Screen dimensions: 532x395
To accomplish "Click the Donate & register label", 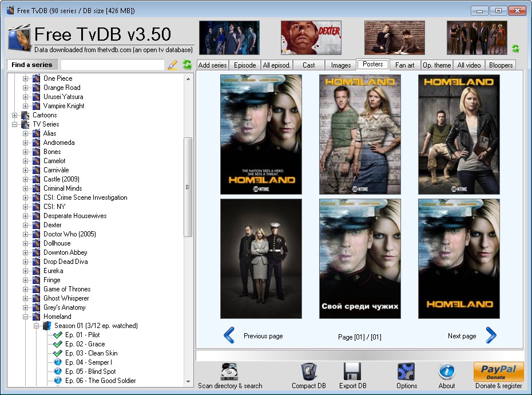I will tap(498, 386).
